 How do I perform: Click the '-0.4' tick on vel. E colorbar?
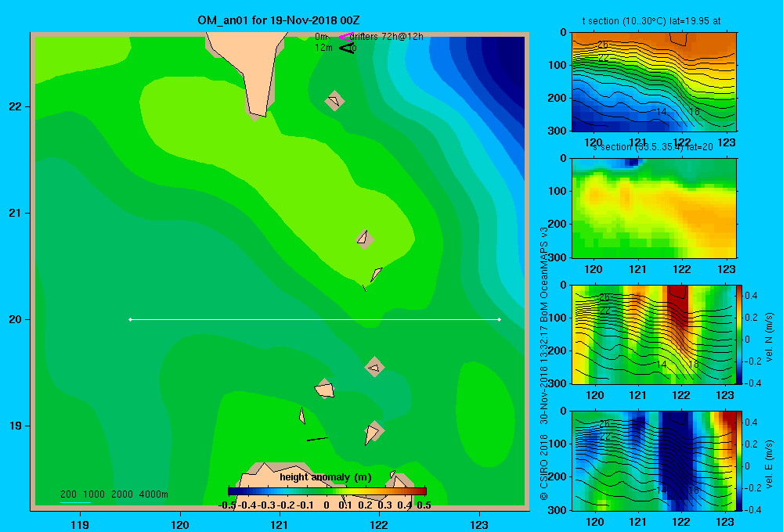pyautogui.click(x=752, y=509)
